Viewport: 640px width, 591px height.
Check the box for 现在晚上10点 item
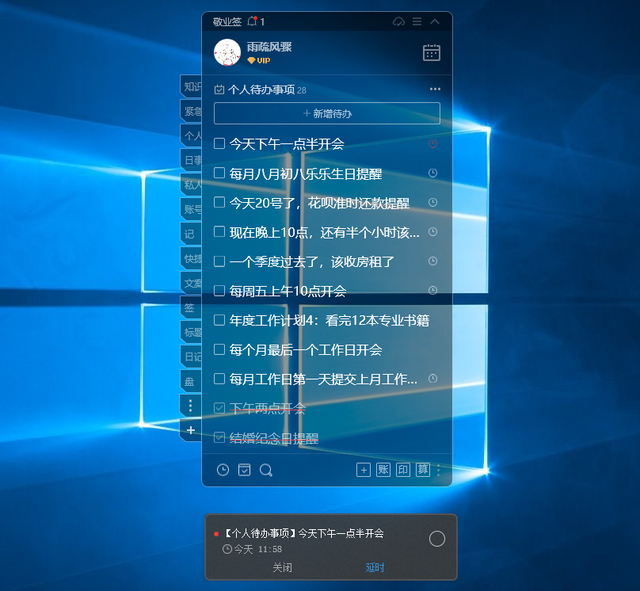[219, 232]
